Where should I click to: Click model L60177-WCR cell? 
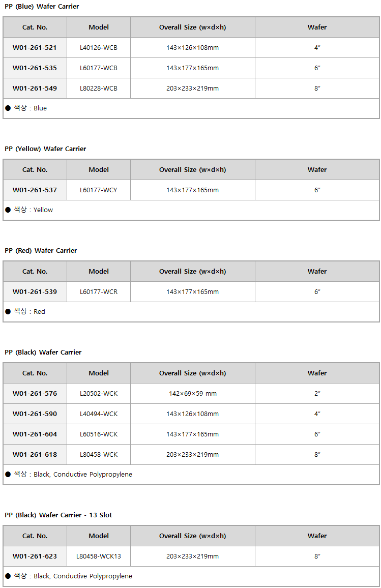99,292
